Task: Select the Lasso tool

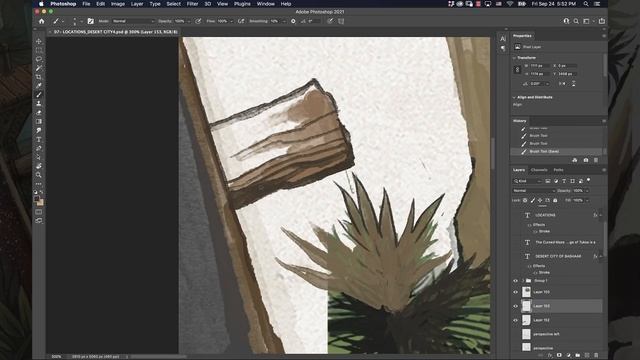Action: point(39,59)
